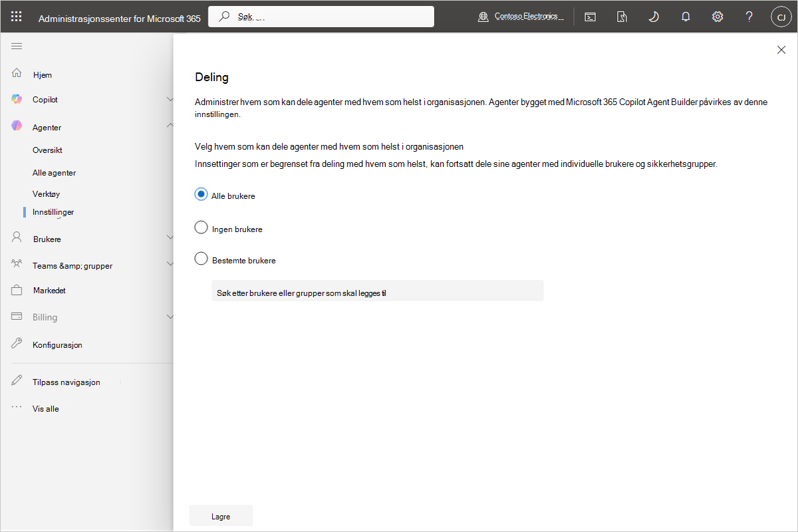The width and height of the screenshot is (798, 532).
Task: Click the Lagre button
Action: [x=221, y=516]
